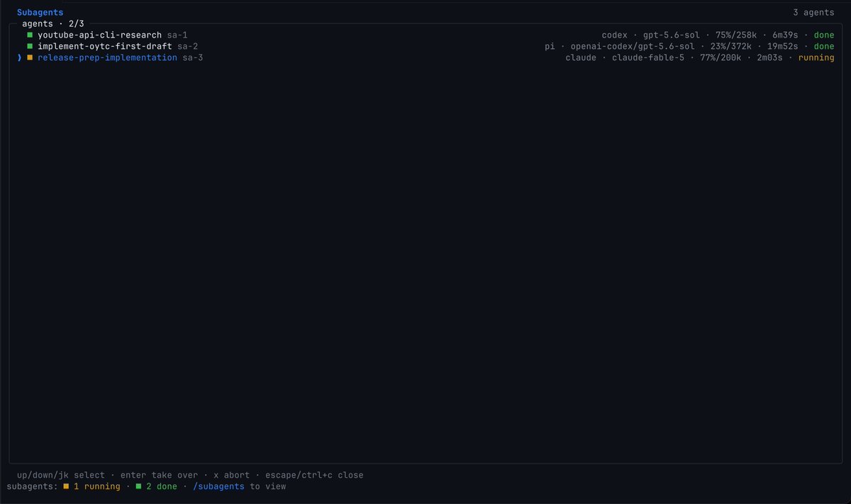Click the /subagents command link
Viewport: 851px width, 504px height.
point(218,486)
